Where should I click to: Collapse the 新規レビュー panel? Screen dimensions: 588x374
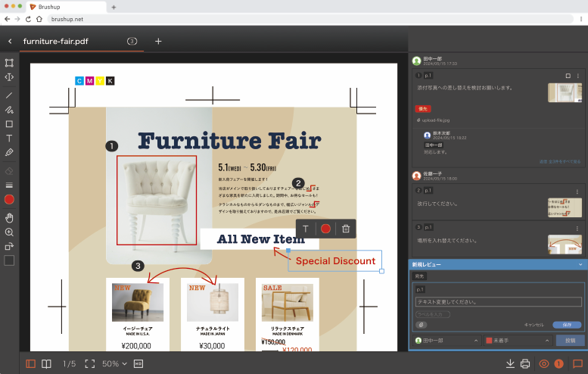pos(580,264)
